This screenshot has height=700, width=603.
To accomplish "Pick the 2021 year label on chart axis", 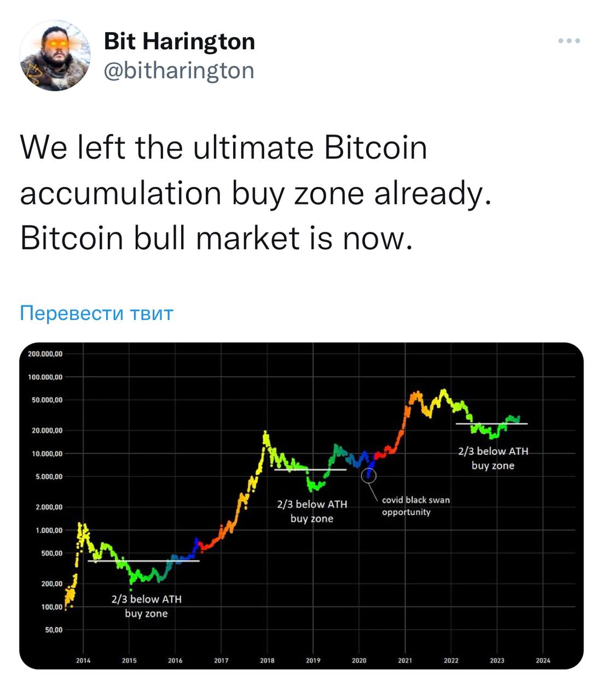I will [x=405, y=661].
